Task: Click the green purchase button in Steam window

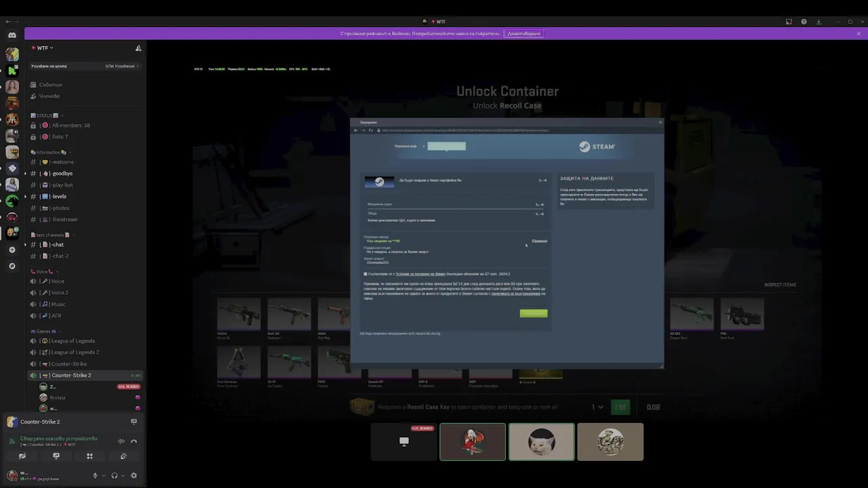Action: point(534,313)
